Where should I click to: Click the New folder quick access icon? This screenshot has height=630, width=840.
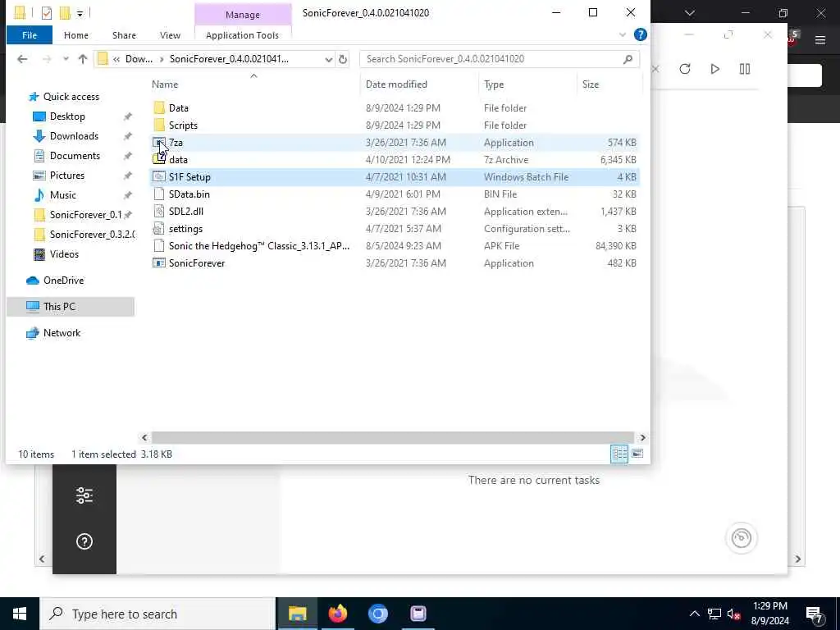coord(65,12)
